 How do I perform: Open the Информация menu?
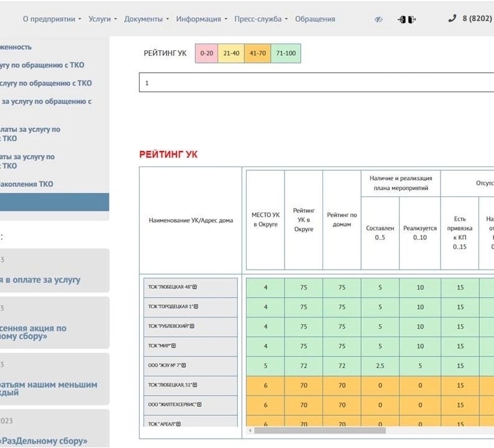[201, 19]
